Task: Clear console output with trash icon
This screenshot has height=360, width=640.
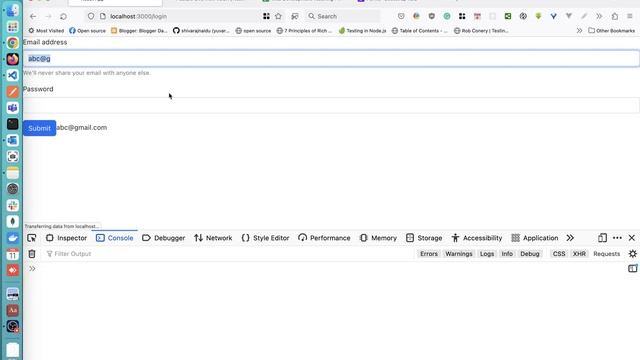Action: coord(32,254)
